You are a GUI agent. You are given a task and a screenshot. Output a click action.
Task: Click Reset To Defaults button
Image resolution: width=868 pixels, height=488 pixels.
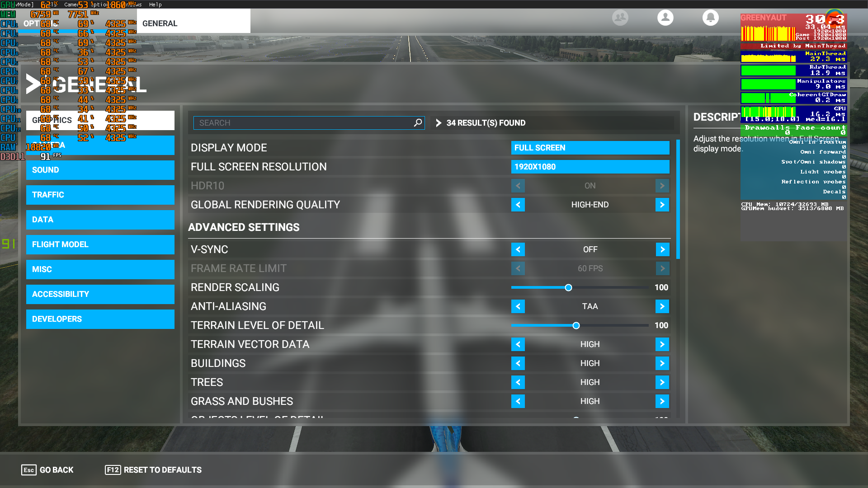154,470
